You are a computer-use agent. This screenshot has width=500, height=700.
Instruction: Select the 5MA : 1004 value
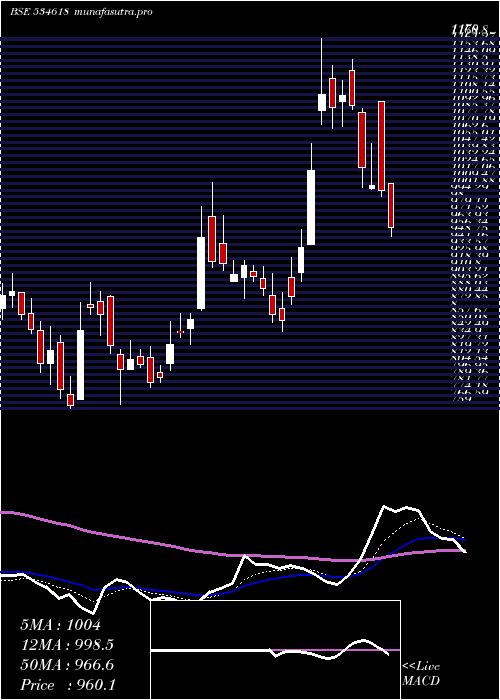tap(61, 625)
